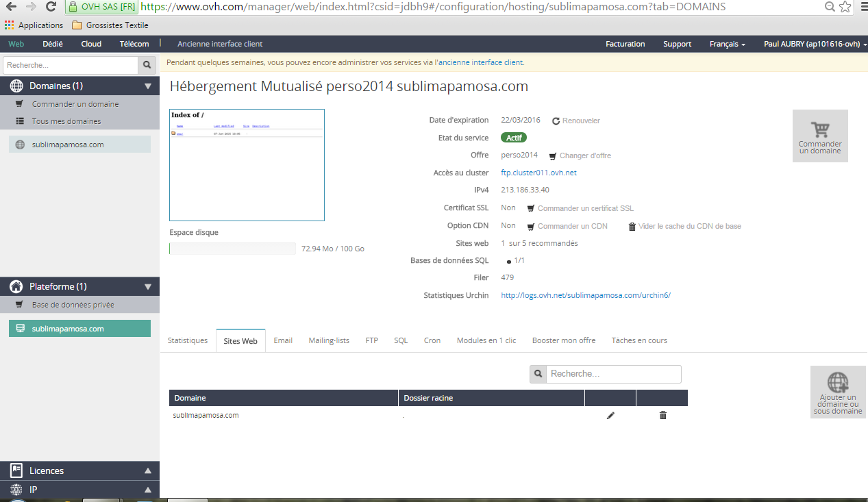Open the ftp.cluster011.ovh.net link
Image resolution: width=868 pixels, height=502 pixels.
[x=539, y=173]
